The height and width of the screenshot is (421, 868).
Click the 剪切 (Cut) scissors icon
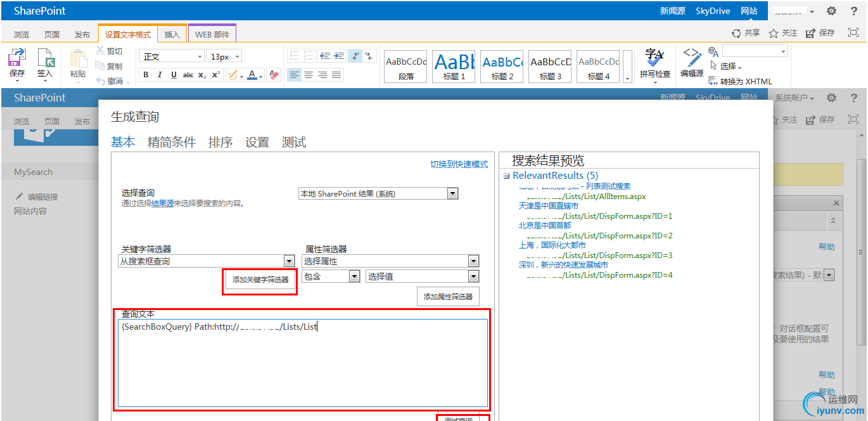pyautogui.click(x=100, y=51)
